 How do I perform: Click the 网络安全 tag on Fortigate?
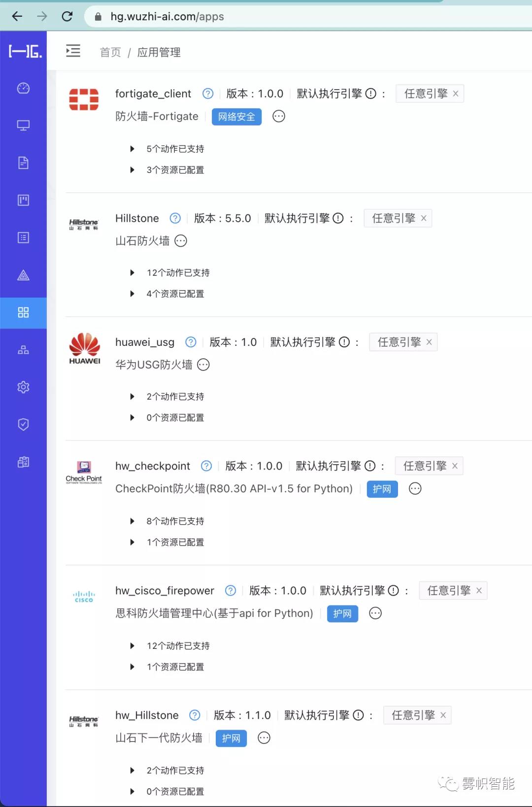coord(236,117)
